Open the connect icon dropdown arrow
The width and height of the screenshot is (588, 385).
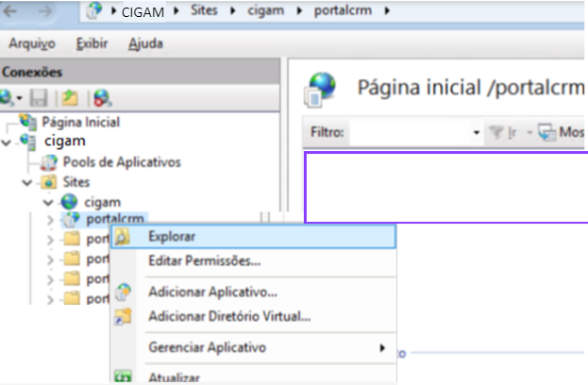point(19,98)
